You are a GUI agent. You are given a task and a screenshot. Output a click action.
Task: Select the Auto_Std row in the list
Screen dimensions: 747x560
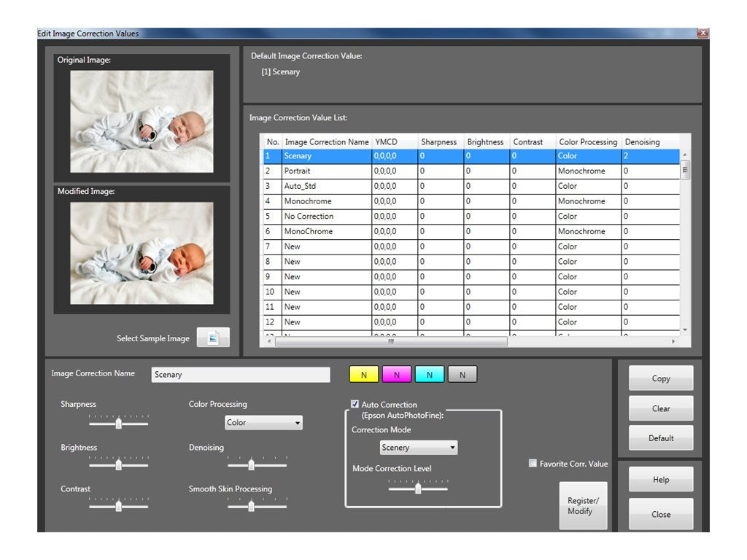pos(471,186)
